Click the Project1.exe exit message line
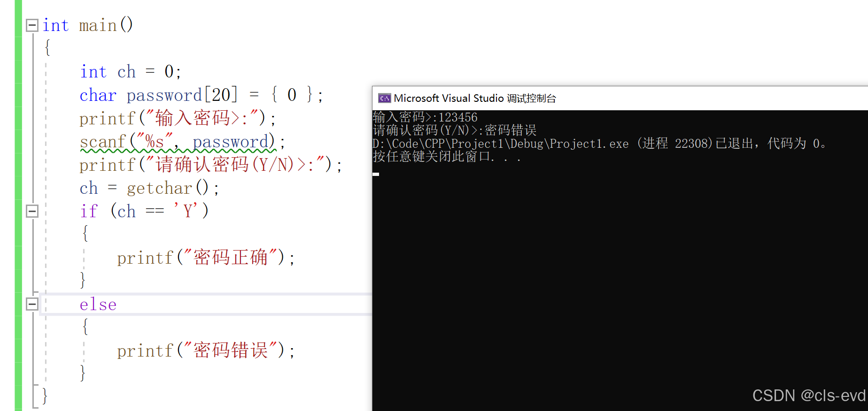 coord(599,143)
